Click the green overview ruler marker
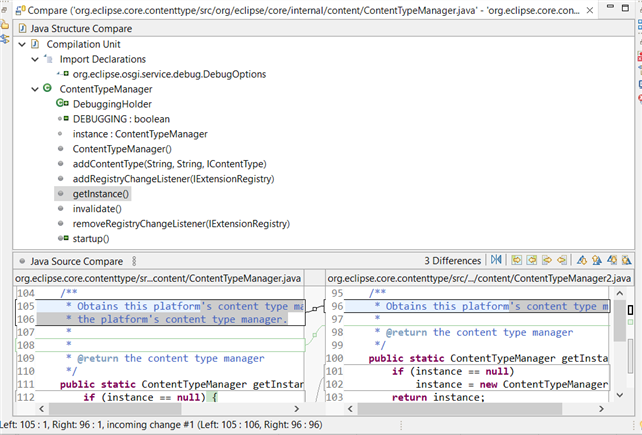The image size is (642, 435). coord(631,322)
